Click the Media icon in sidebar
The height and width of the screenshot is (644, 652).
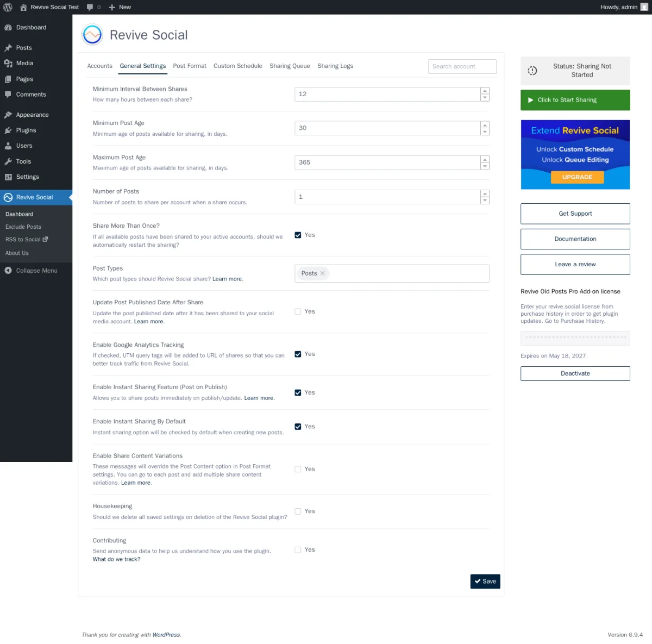pyautogui.click(x=8, y=63)
